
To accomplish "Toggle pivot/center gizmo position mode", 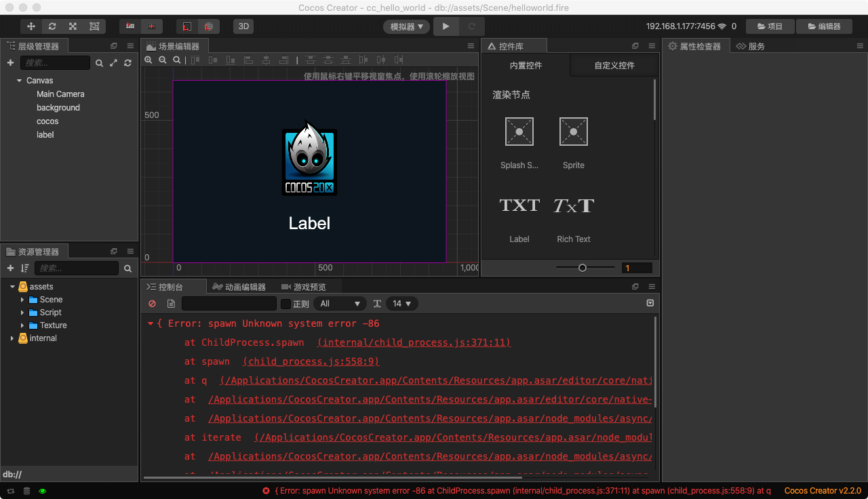I will tap(130, 26).
